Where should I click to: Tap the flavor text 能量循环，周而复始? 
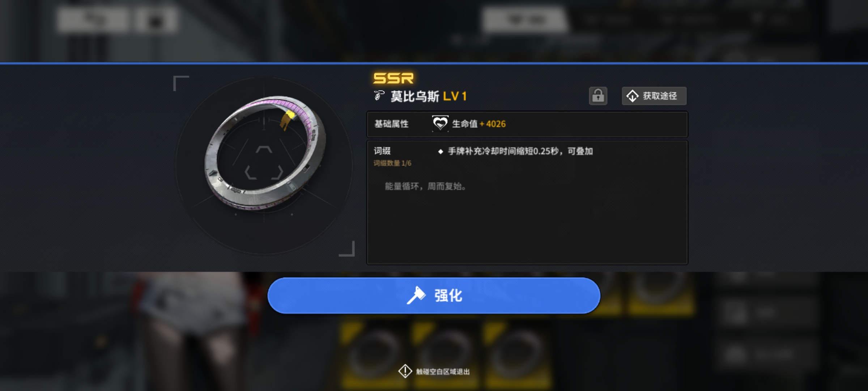[x=425, y=186]
